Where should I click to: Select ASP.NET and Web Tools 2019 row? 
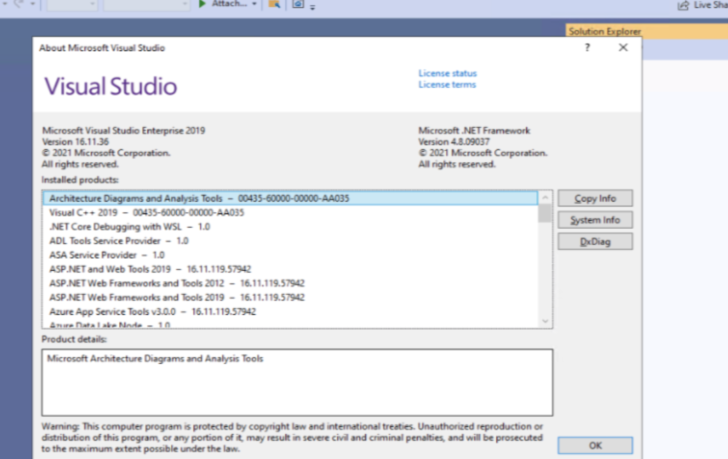point(291,269)
